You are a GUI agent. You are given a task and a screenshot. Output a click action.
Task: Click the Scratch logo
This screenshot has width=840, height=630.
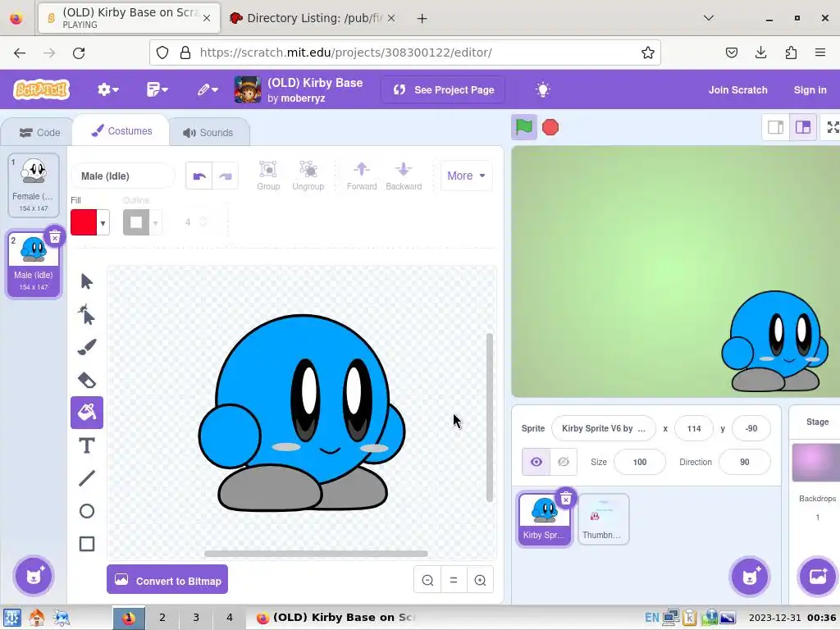[42, 89]
